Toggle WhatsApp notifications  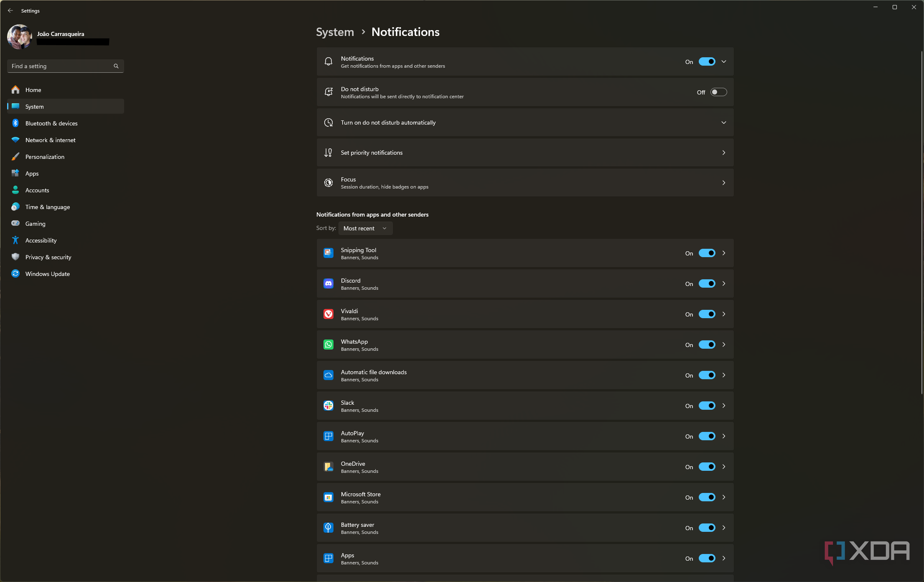pyautogui.click(x=707, y=345)
